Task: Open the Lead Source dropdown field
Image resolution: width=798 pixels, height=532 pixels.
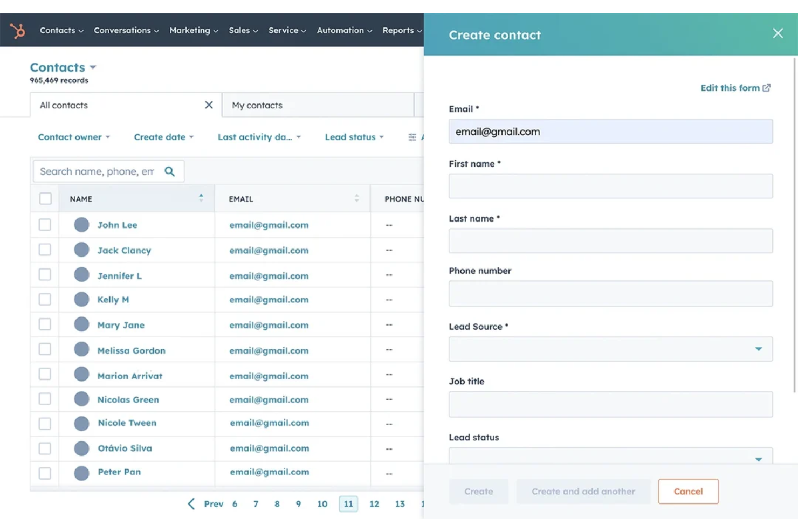Action: (x=610, y=349)
